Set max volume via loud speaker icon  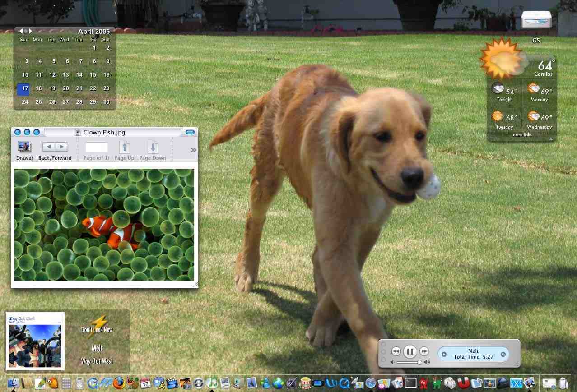[427, 362]
